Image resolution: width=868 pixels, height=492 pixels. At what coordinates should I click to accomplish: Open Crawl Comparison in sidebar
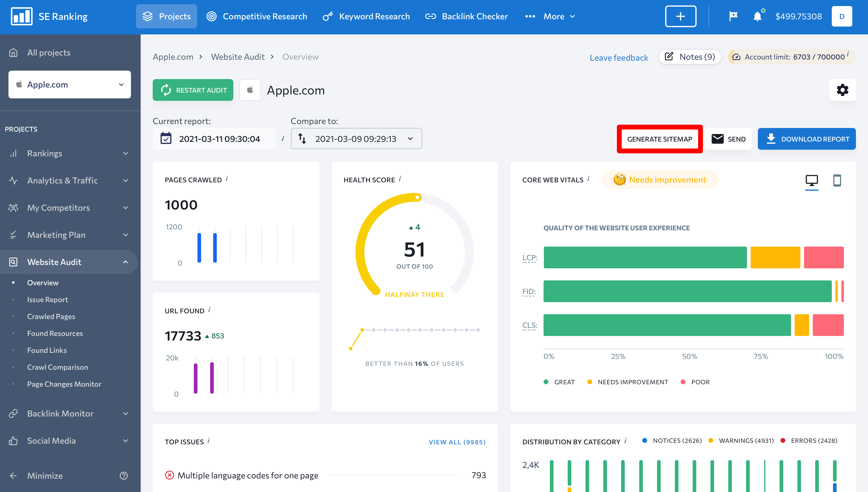coord(57,367)
